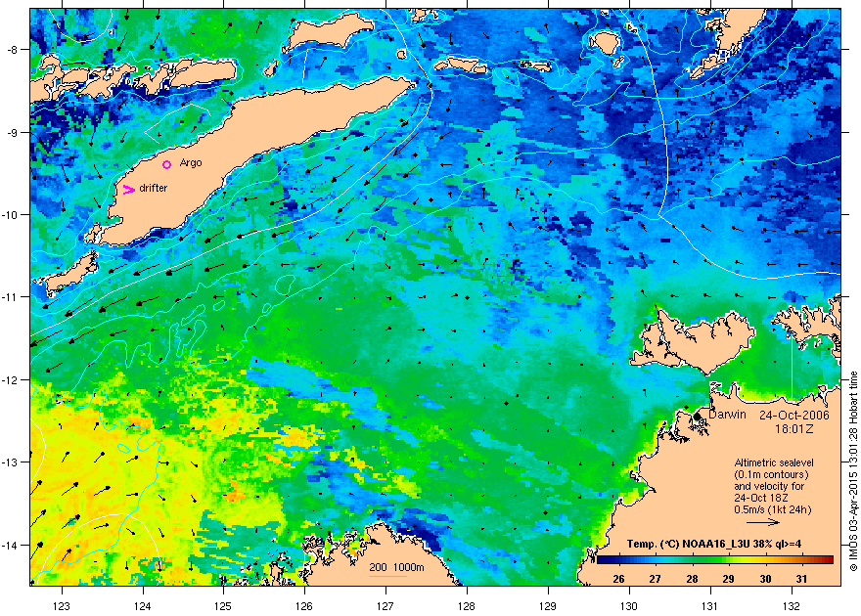This screenshot has height=616, width=861.
Task: Click the 'Argo' label text
Action: (191, 163)
